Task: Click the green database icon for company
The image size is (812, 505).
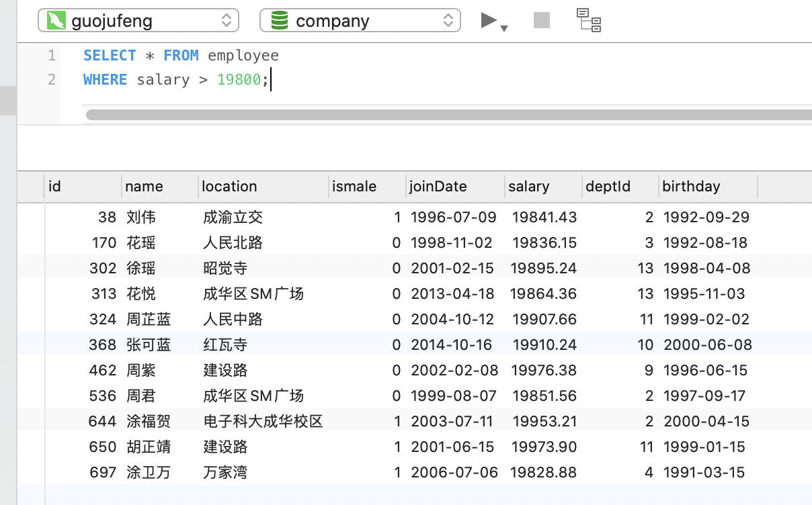Action: pos(279,21)
